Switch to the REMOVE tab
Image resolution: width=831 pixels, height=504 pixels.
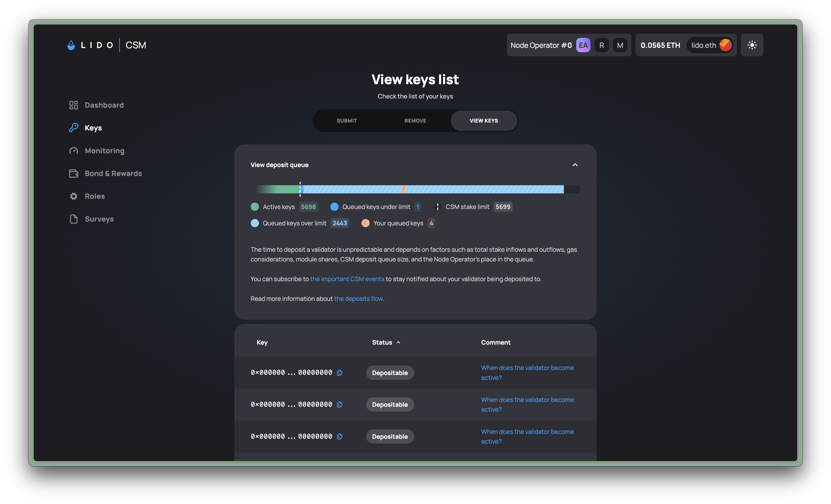(415, 121)
